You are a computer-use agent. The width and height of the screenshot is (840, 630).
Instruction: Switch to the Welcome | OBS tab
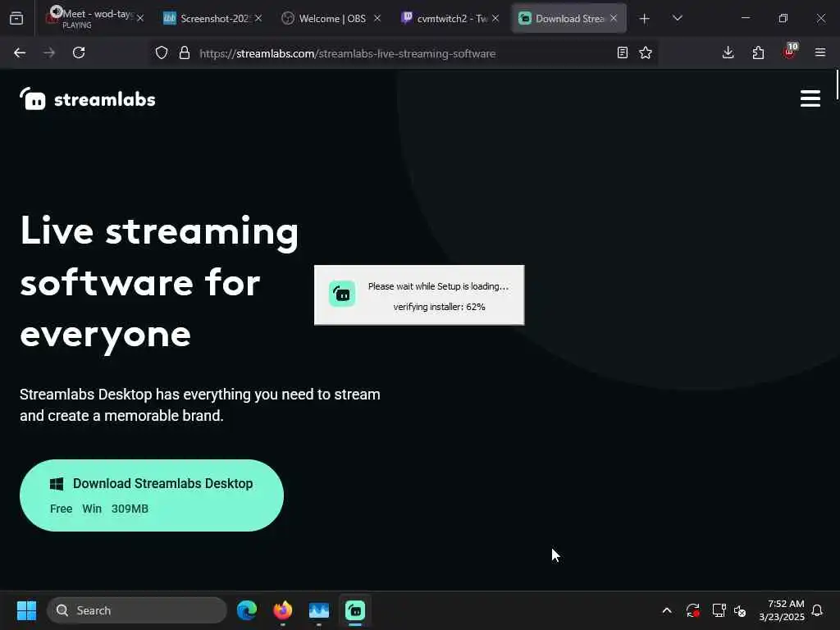pyautogui.click(x=331, y=18)
